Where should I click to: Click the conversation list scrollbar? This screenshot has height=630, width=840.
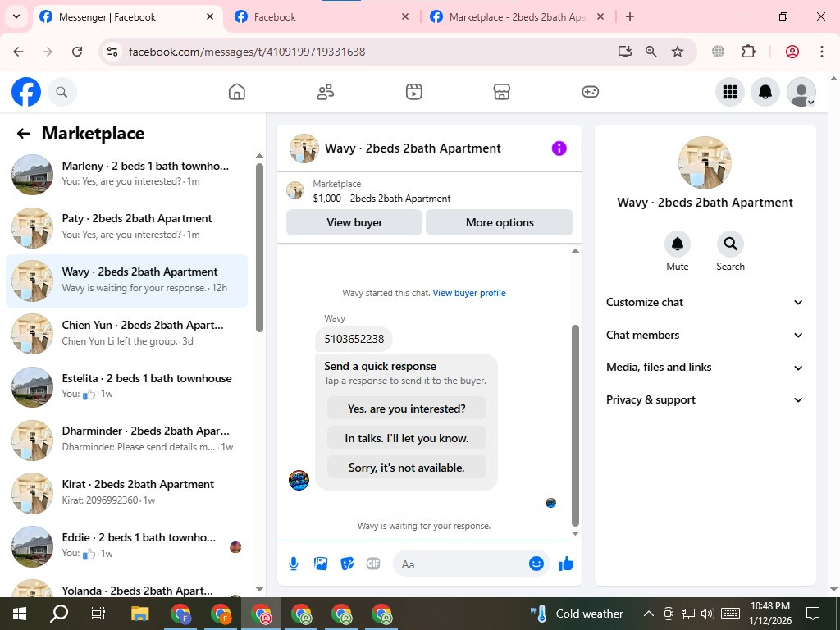[x=260, y=248]
